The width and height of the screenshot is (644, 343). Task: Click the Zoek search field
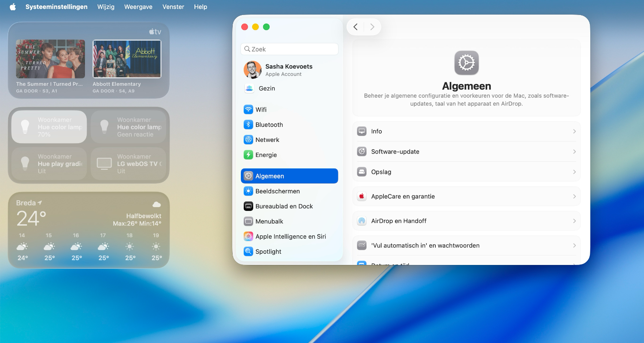(289, 49)
